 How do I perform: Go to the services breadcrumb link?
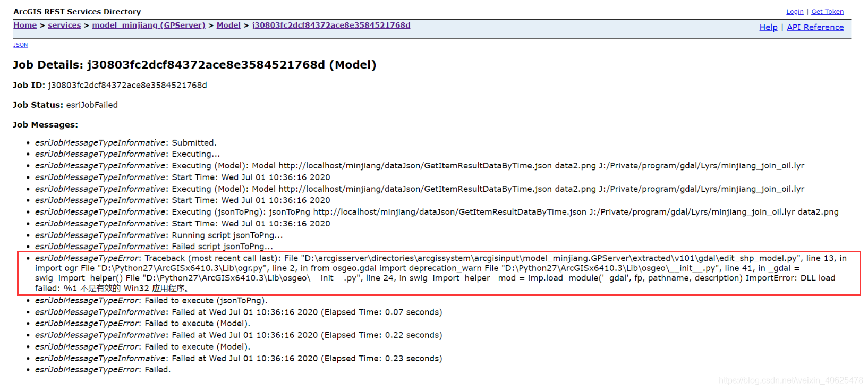(x=64, y=25)
